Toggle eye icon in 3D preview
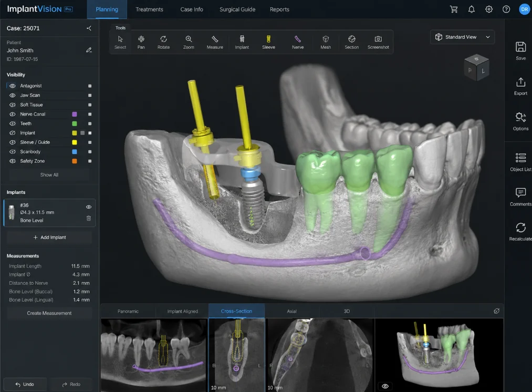Image resolution: width=532 pixels, height=392 pixels. 385,386
